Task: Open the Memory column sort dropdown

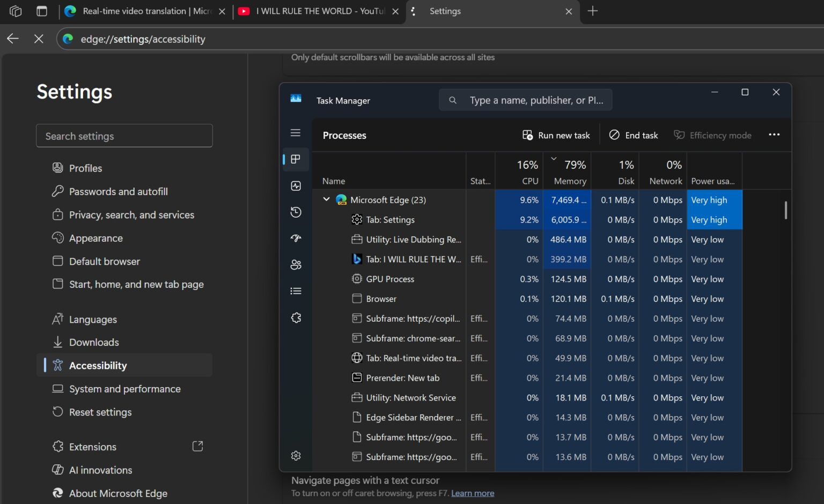Action: click(554, 159)
